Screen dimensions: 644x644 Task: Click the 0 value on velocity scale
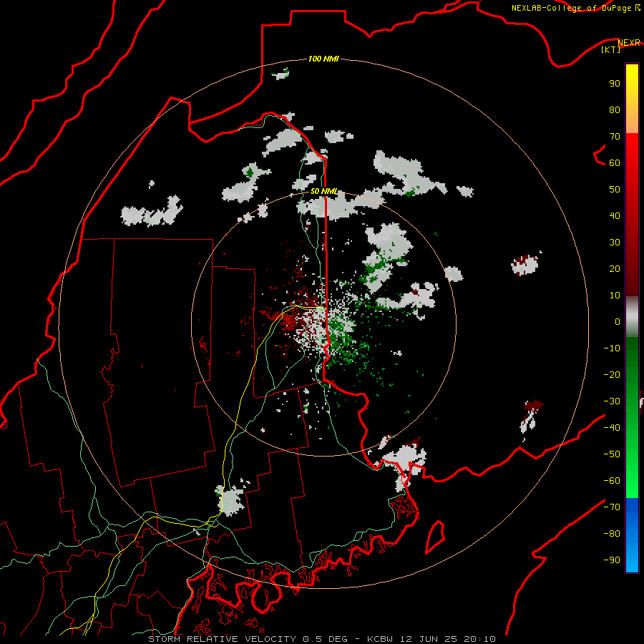click(618, 321)
